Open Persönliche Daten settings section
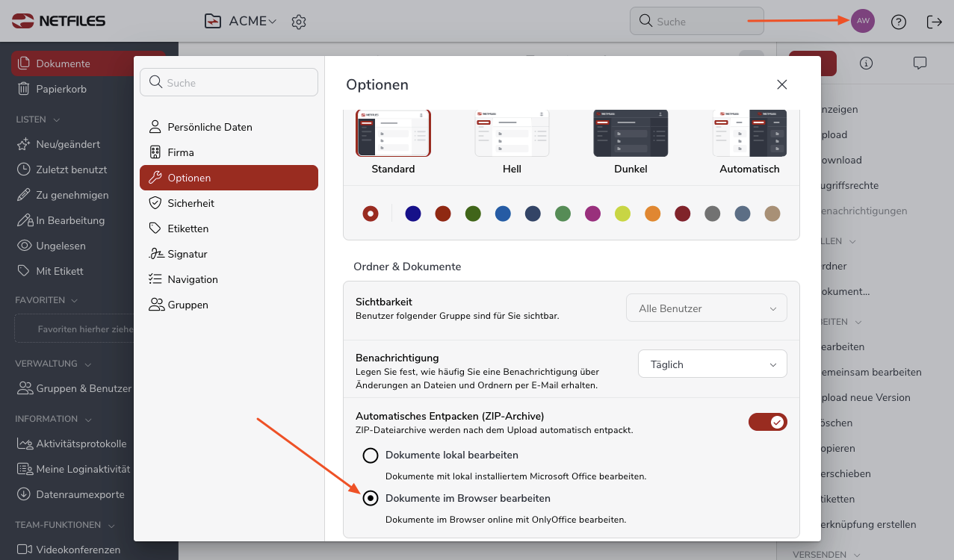This screenshot has width=954, height=560. [x=209, y=127]
